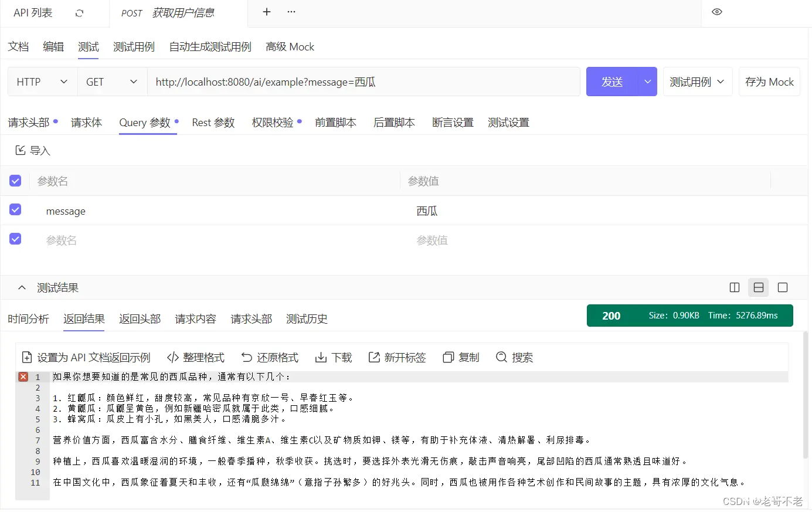Send the request with 发送
This screenshot has width=812, height=512.
point(612,82)
